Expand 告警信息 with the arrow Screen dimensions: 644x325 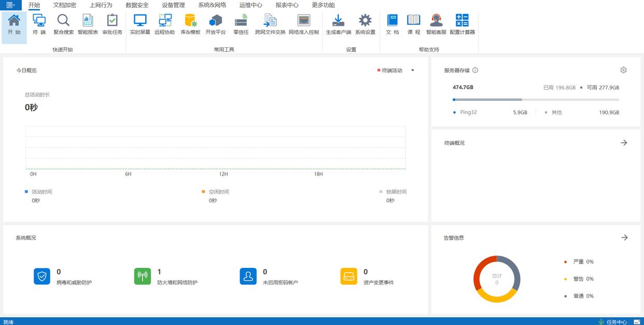(x=624, y=237)
